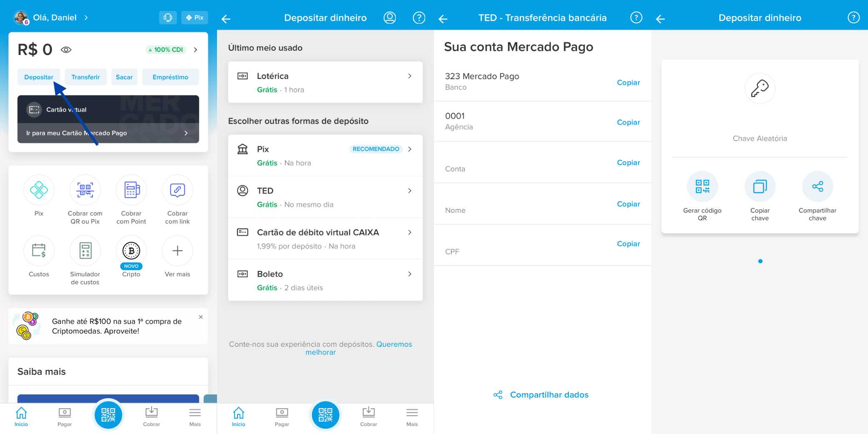This screenshot has width=868, height=434.
Task: Tap Daniel's profile avatar
Action: (x=21, y=17)
